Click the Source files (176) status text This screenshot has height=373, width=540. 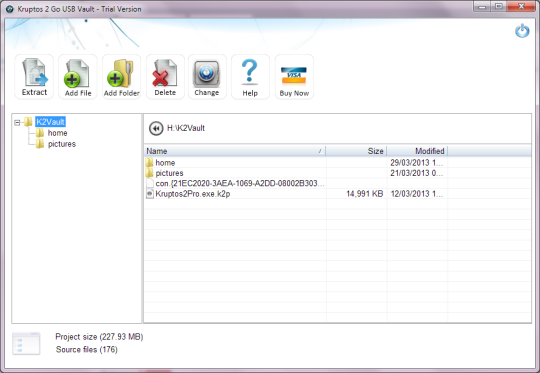point(86,350)
